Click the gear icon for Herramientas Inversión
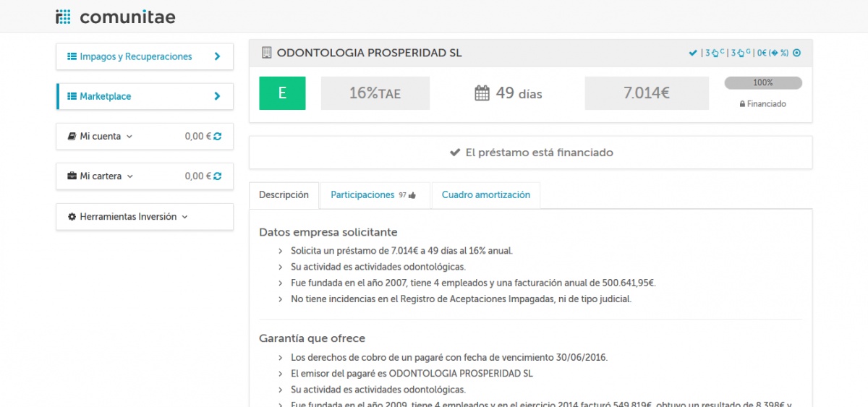Image resolution: width=868 pixels, height=407 pixels. (x=72, y=216)
